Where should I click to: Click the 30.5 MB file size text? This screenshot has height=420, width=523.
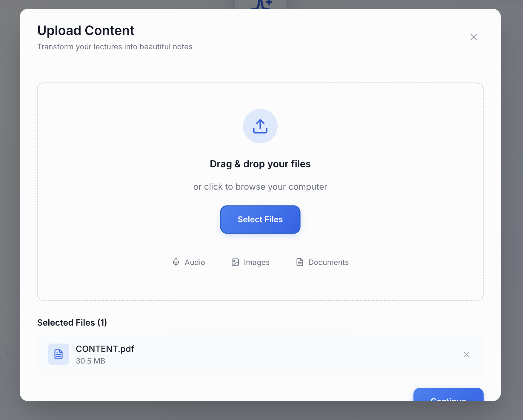tap(90, 361)
